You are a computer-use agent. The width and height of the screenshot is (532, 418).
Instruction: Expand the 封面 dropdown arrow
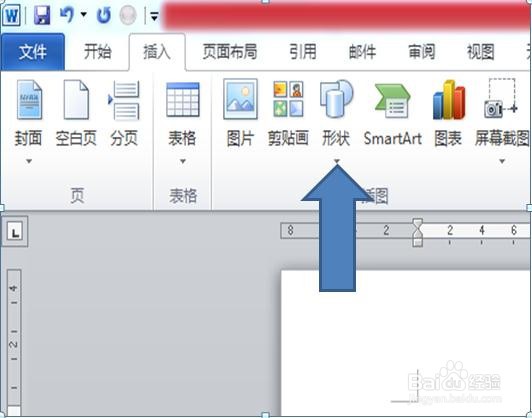click(29, 161)
